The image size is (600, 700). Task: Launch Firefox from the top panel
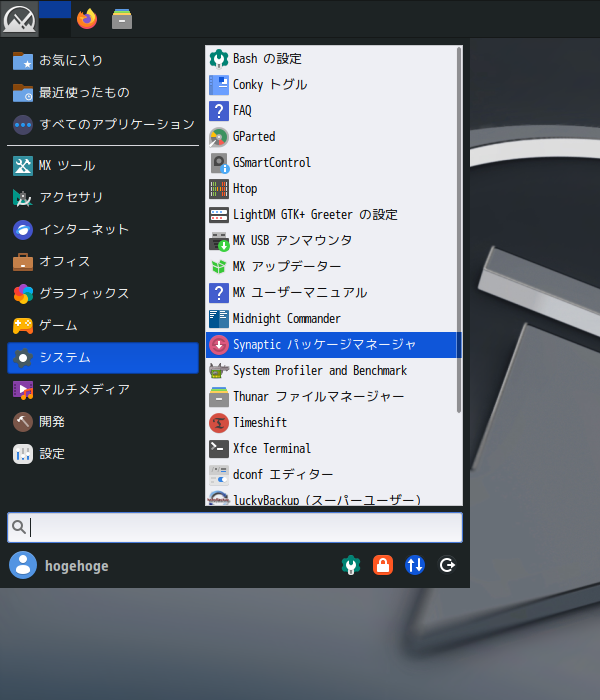tap(87, 19)
